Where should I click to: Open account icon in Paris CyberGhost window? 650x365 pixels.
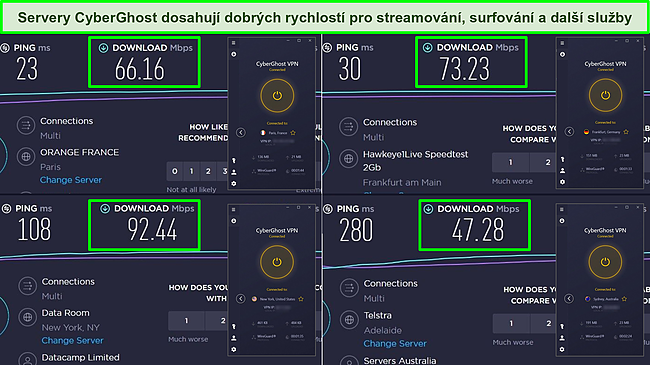(x=234, y=172)
